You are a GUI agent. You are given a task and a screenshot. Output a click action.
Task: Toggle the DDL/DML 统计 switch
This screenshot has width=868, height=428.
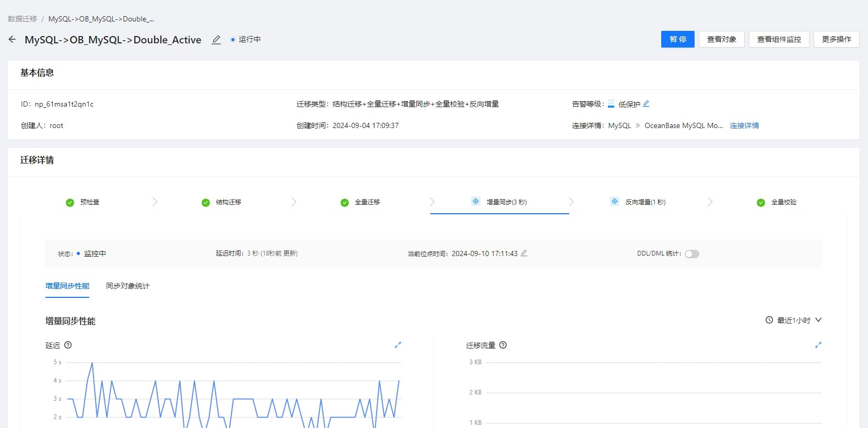coord(692,254)
